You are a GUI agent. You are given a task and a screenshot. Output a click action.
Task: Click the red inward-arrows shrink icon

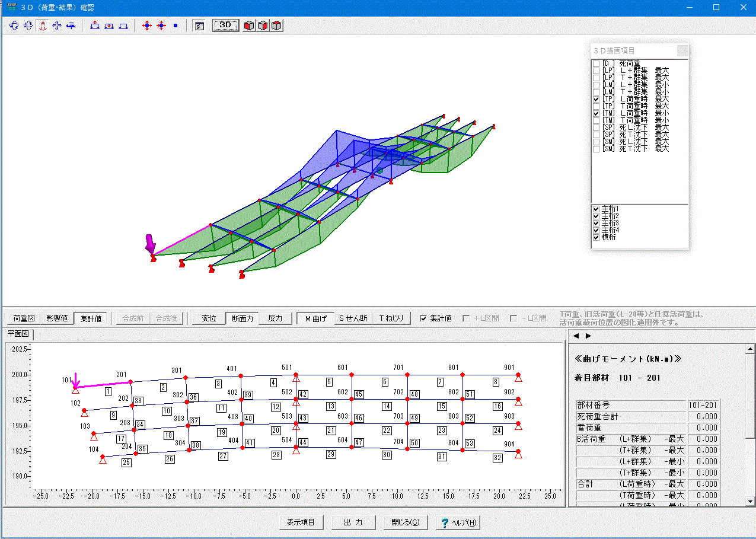(x=161, y=25)
